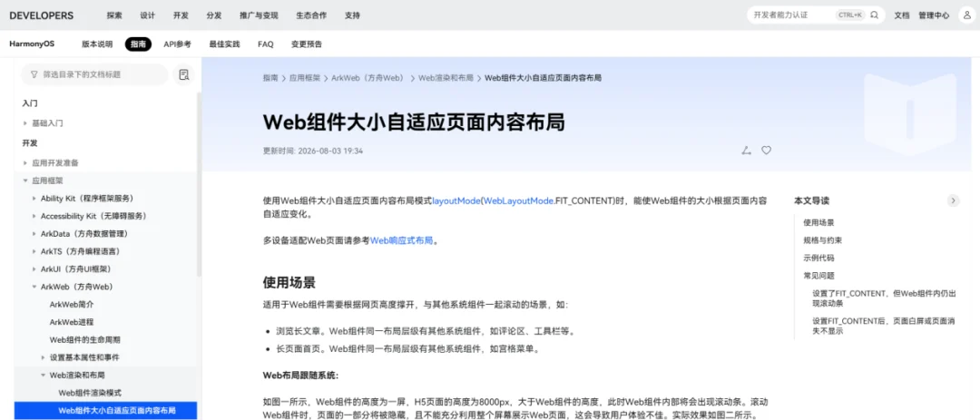980x420 pixels.
Task: Go to 应用框架 in the breadcrumb
Action: coord(304,78)
